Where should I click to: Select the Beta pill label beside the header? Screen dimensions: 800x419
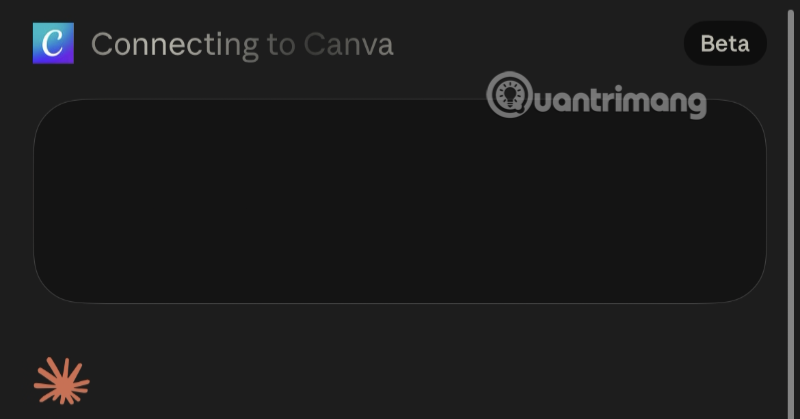tap(725, 43)
